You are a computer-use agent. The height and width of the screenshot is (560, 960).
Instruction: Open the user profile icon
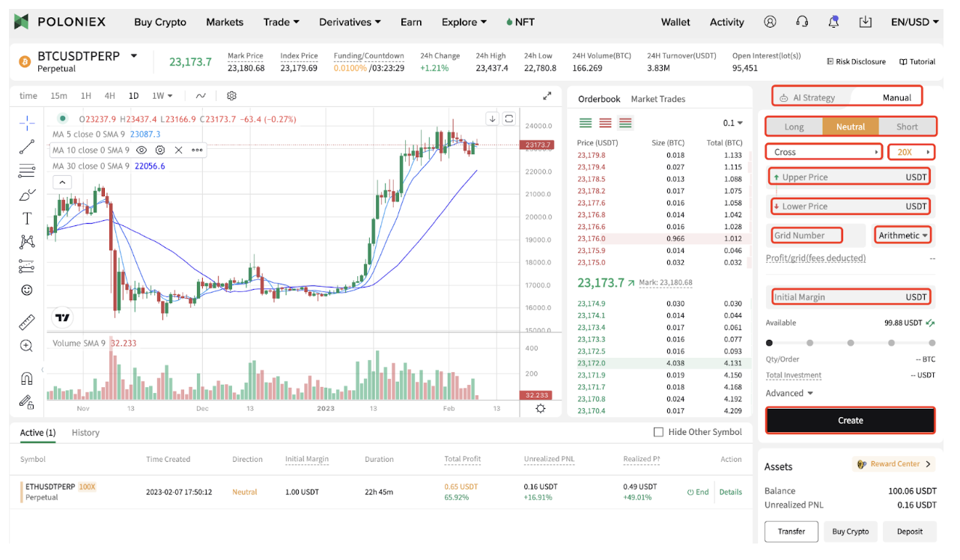click(x=770, y=22)
